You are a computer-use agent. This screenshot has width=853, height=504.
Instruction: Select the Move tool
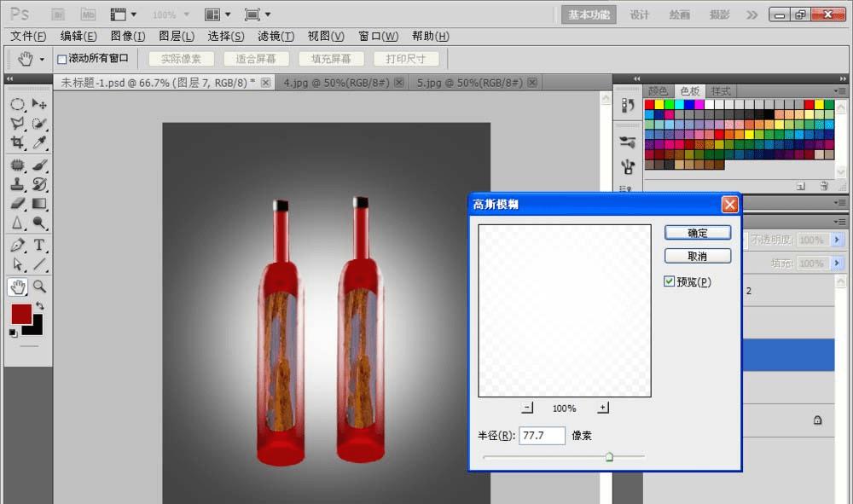click(x=38, y=104)
